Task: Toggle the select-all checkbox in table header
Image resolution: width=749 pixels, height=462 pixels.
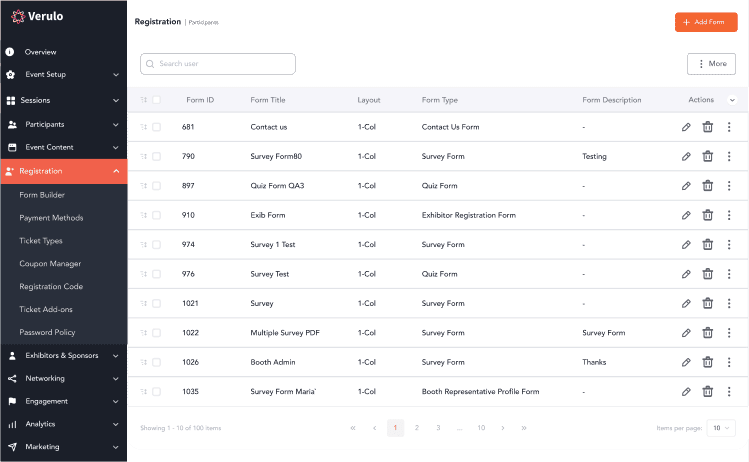Action: point(156,100)
